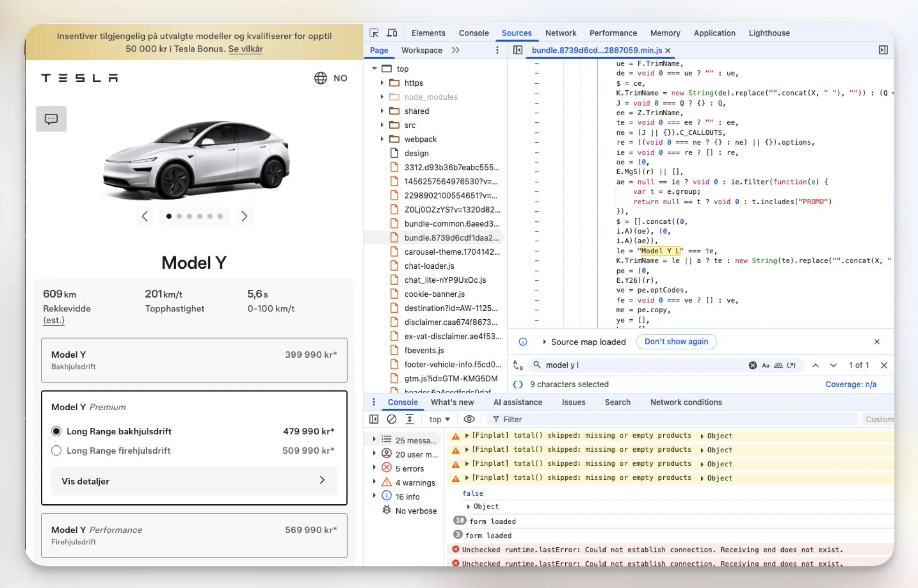Screen dimensions: 918x588
Task: Open the design file in navigator
Action: click(x=416, y=153)
